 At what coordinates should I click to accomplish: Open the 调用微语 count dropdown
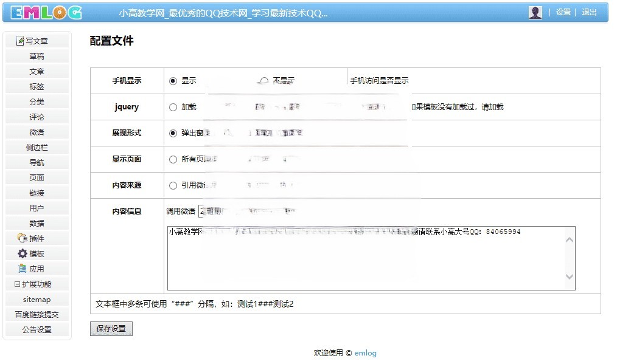point(203,211)
